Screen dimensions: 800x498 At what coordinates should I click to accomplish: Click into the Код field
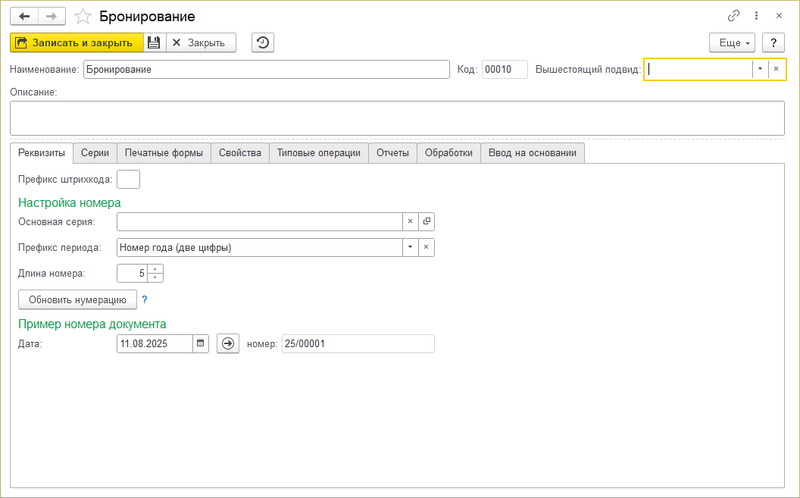[505, 69]
